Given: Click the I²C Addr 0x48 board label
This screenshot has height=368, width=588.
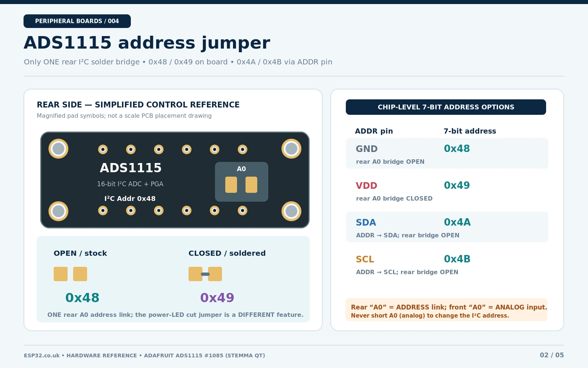Looking at the screenshot, I should pyautogui.click(x=130, y=199).
